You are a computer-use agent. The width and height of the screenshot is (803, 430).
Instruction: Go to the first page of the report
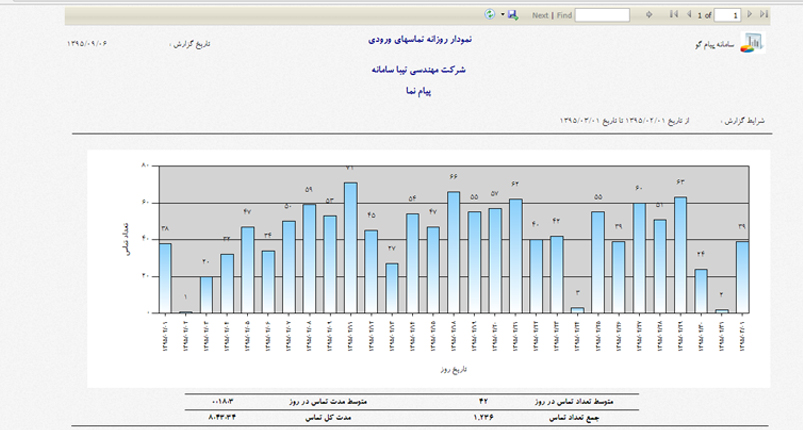(x=673, y=15)
